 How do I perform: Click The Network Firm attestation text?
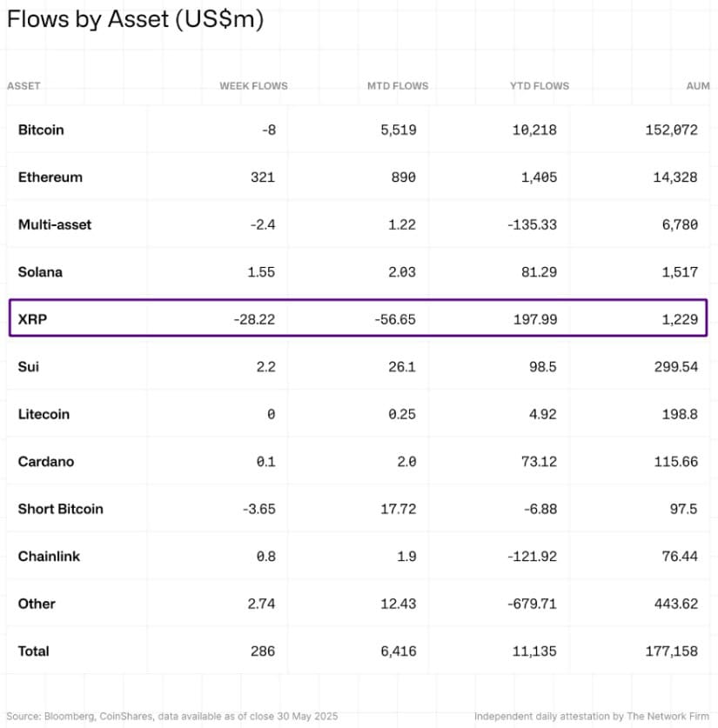[592, 716]
